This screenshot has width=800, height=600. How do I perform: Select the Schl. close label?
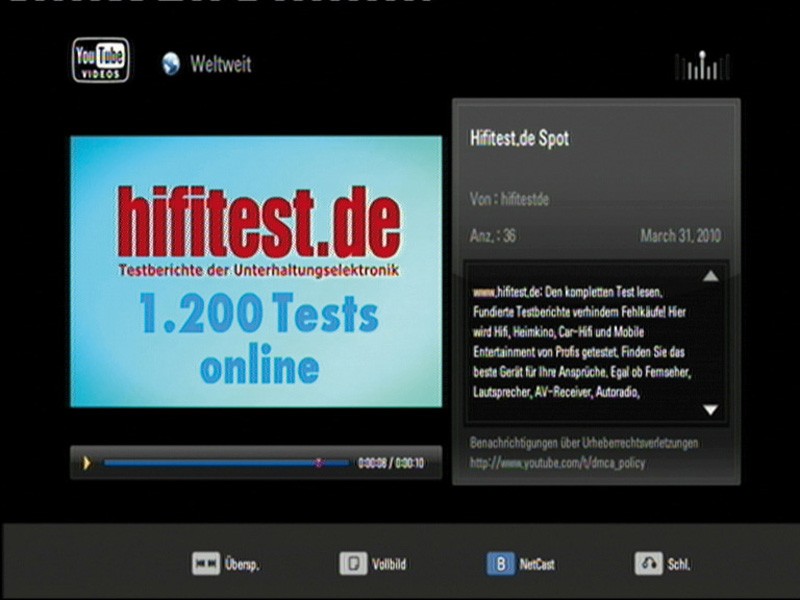tap(679, 564)
